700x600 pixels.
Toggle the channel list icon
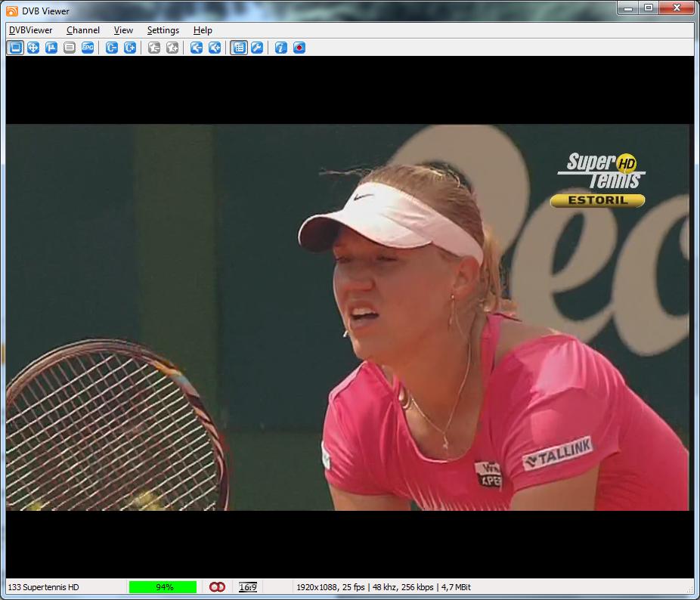(239, 48)
